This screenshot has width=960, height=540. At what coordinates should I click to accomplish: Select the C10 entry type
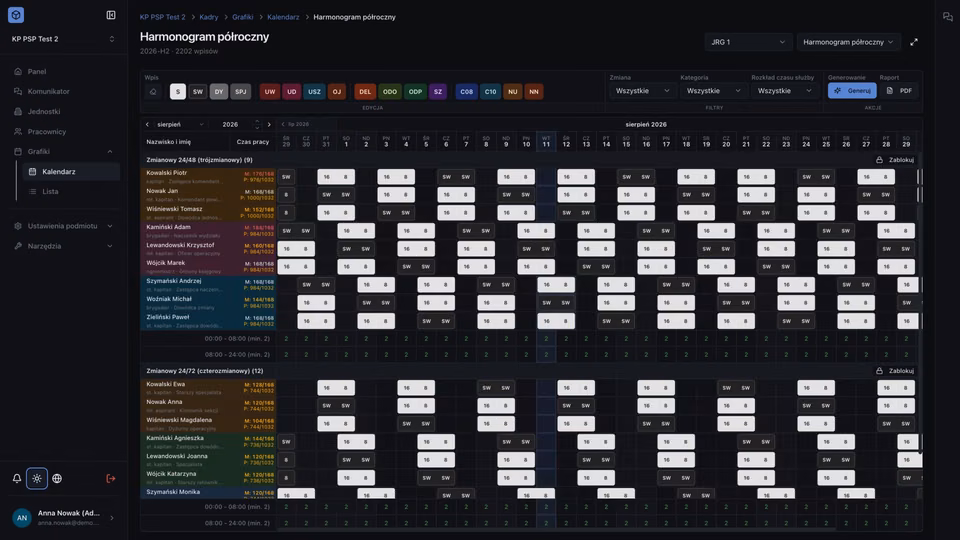(490, 92)
